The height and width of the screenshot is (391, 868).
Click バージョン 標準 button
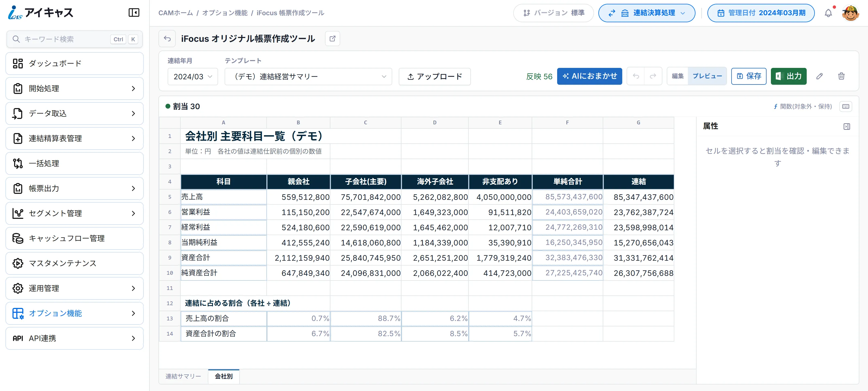(553, 13)
